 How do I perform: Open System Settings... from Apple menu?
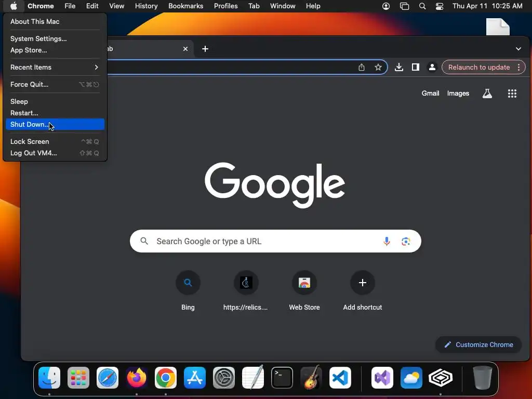coord(54,38)
